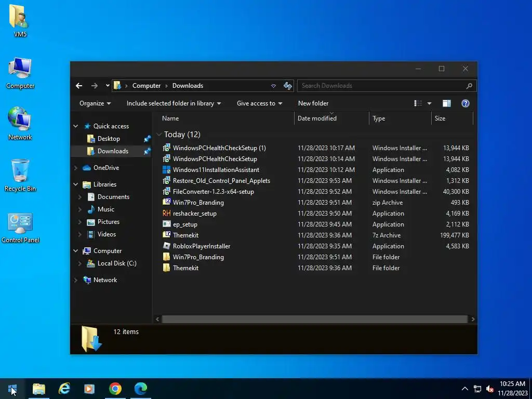
Task: Click the change view icon
Action: tap(418, 103)
